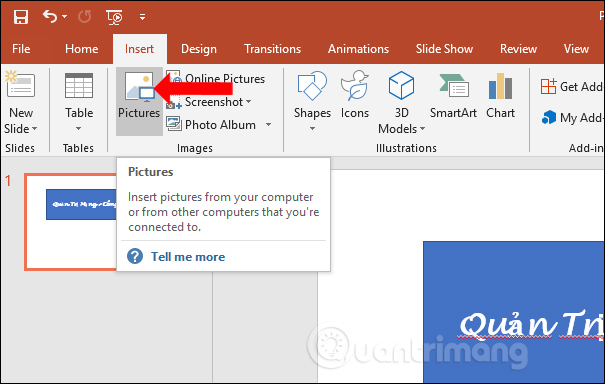Expand the Photo Album dropdown arrow
This screenshot has height=384, width=605.
268,125
